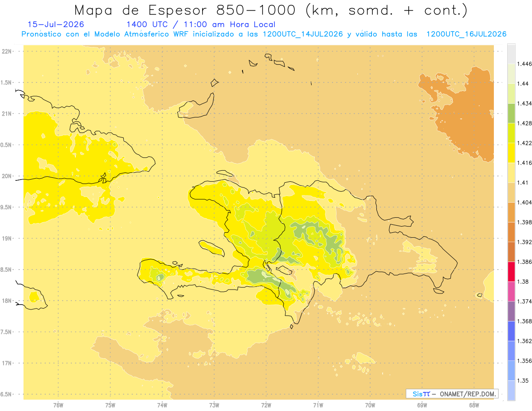Click the colorbar value 1.392

pos(524,242)
